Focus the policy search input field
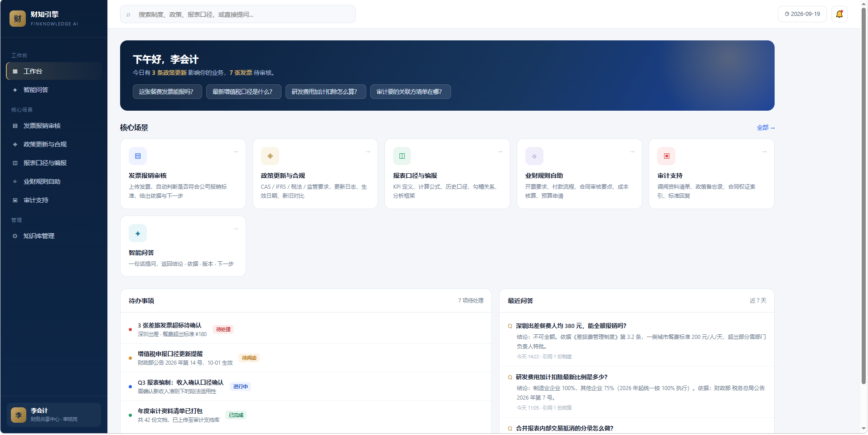868x435 pixels. point(238,14)
